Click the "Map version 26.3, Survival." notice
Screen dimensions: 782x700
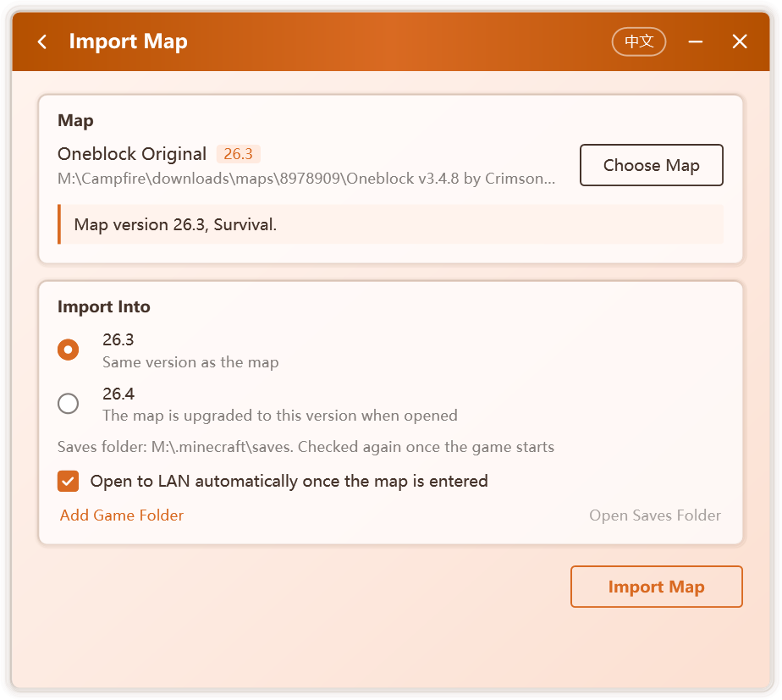point(390,224)
